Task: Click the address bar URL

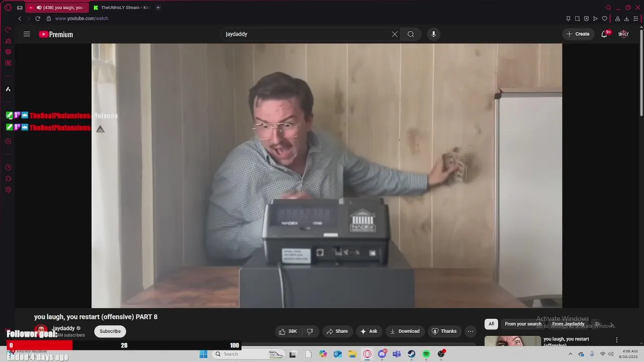Action: (x=82, y=19)
